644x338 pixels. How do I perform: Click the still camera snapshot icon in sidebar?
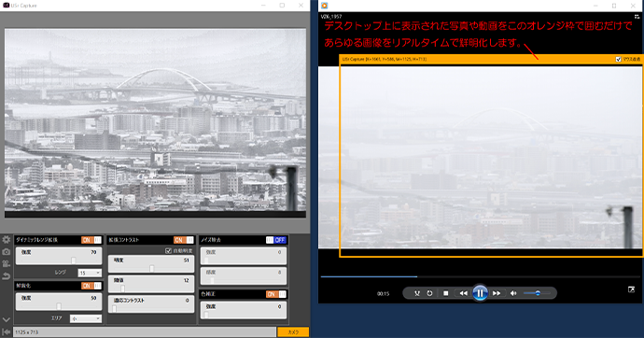(7, 252)
